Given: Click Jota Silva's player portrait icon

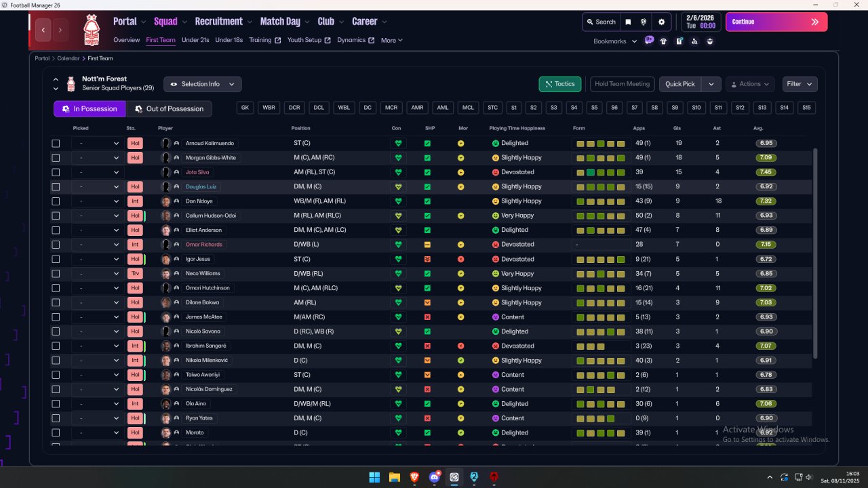Looking at the screenshot, I should click(x=165, y=172).
